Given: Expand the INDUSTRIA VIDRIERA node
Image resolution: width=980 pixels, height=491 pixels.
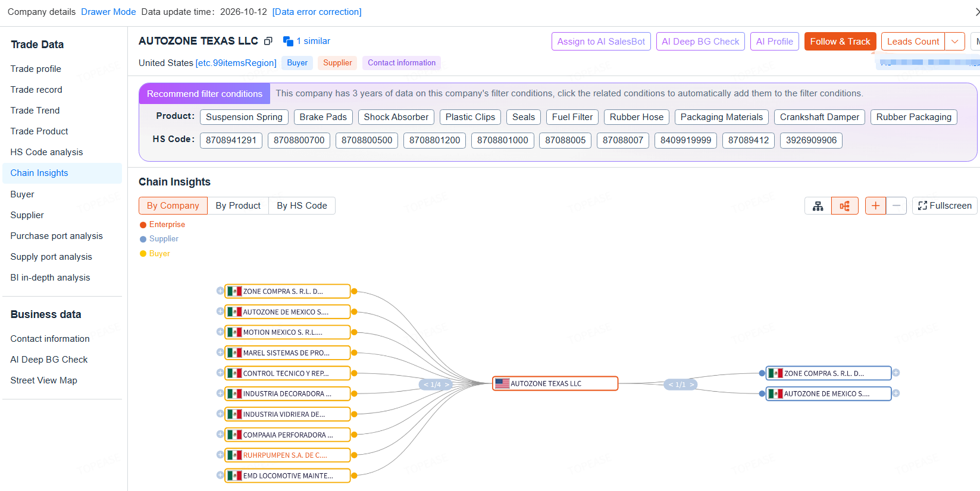Looking at the screenshot, I should [x=220, y=414].
